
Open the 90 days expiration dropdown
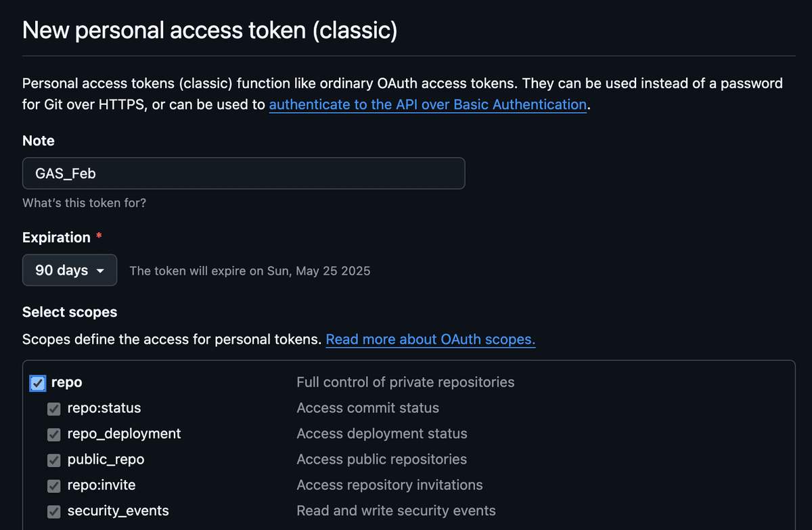click(x=70, y=270)
